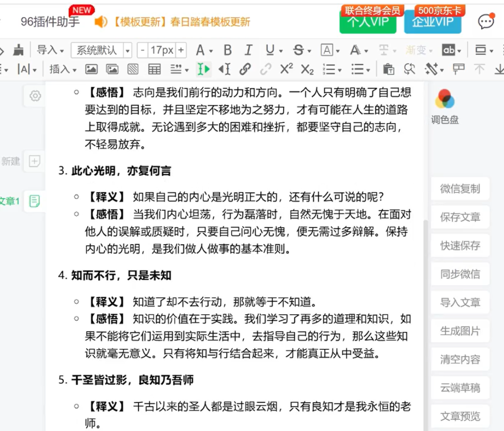
Task: Insert a single image
Action: point(91,69)
